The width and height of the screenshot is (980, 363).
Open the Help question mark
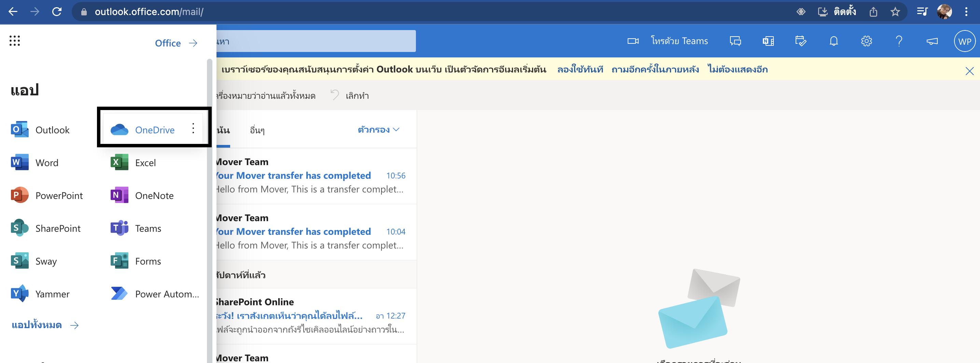tap(899, 41)
